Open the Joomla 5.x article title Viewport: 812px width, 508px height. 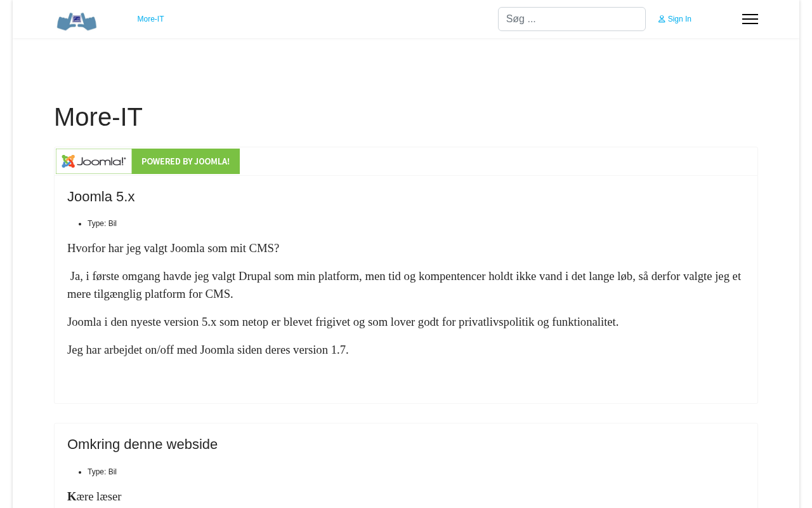[101, 197]
